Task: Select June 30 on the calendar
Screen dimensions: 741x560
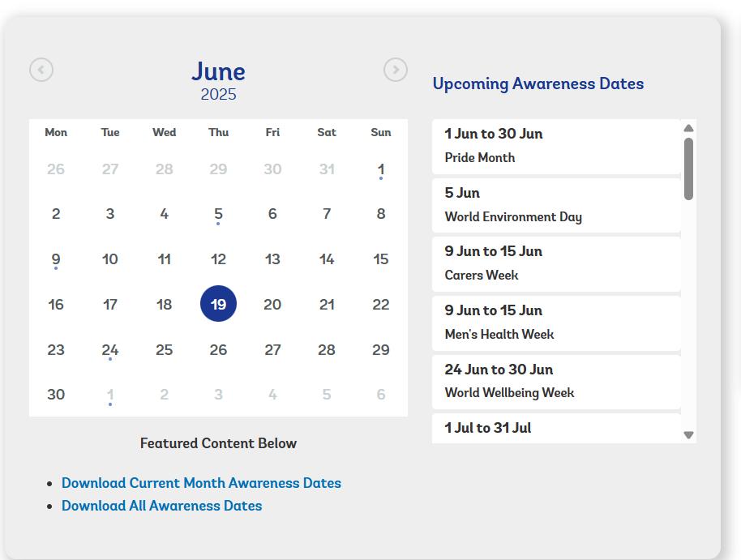Action: (x=56, y=395)
